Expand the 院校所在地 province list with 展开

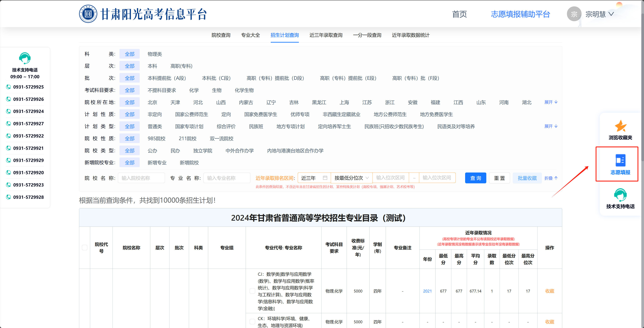coord(551,102)
